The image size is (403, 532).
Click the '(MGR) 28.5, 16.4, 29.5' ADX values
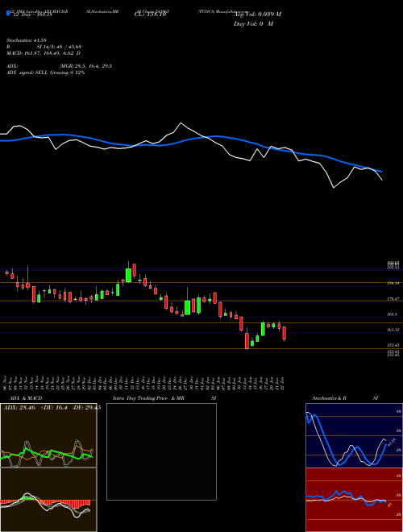click(x=85, y=66)
